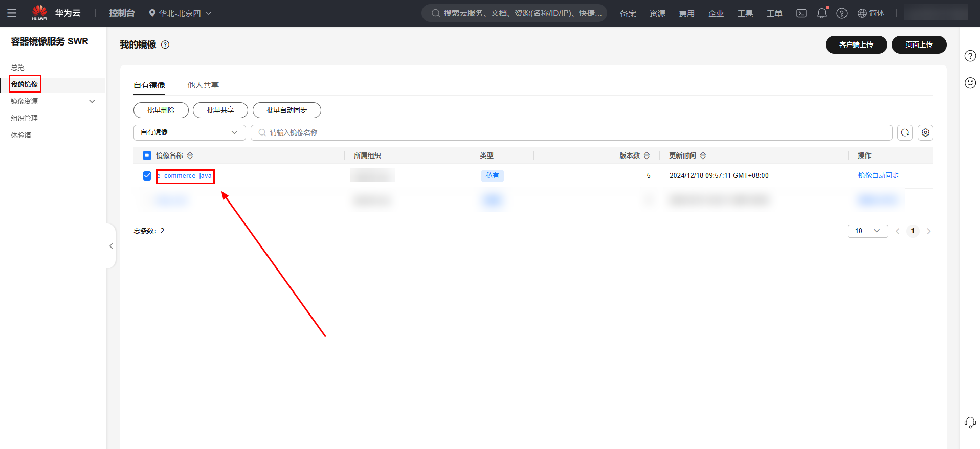
Task: Open the 自有镜像 filter dropdown
Action: 190,132
